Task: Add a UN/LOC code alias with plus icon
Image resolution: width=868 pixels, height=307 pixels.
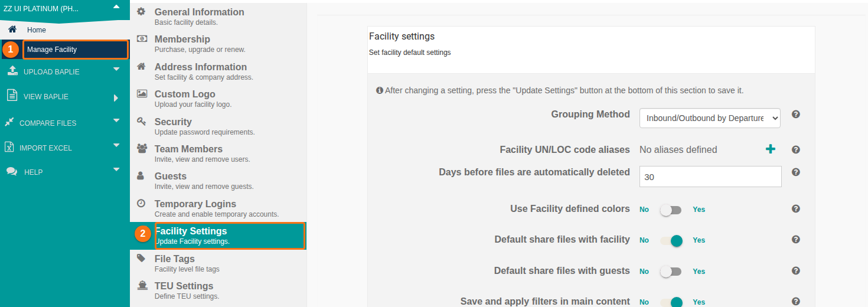Action: [x=770, y=149]
